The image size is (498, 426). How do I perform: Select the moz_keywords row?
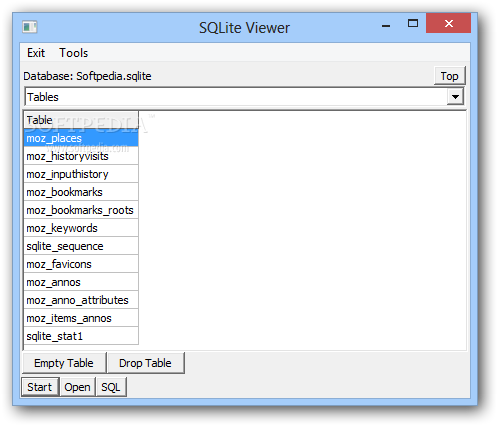[x=81, y=228]
